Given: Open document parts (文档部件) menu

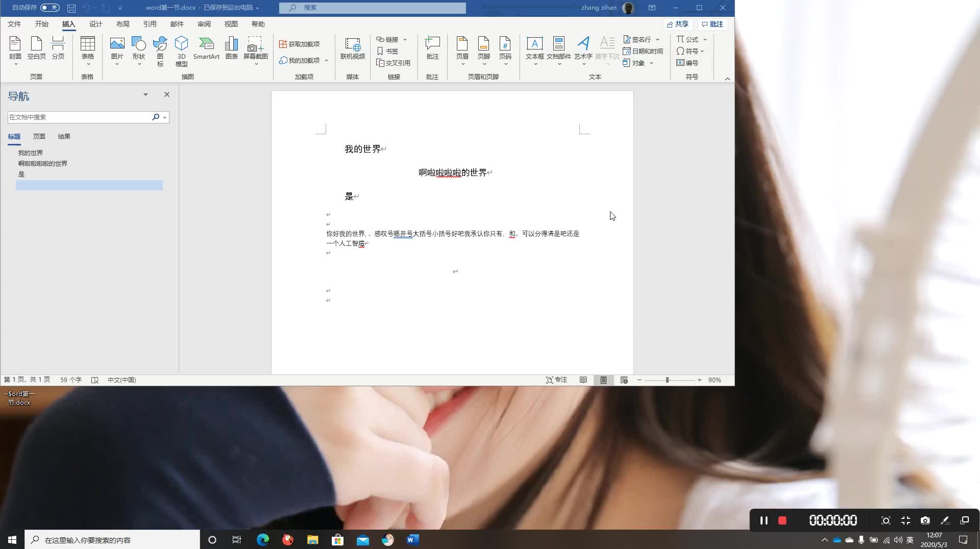Looking at the screenshot, I should pyautogui.click(x=559, y=50).
